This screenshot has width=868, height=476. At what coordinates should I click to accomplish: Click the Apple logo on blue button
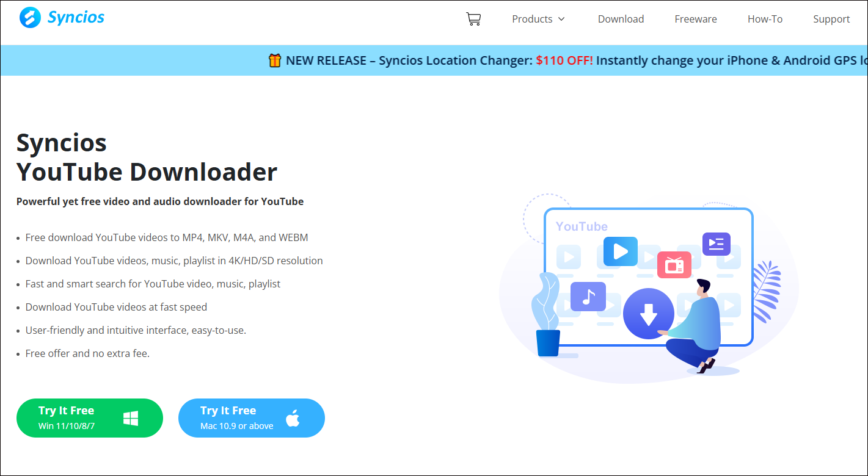293,418
